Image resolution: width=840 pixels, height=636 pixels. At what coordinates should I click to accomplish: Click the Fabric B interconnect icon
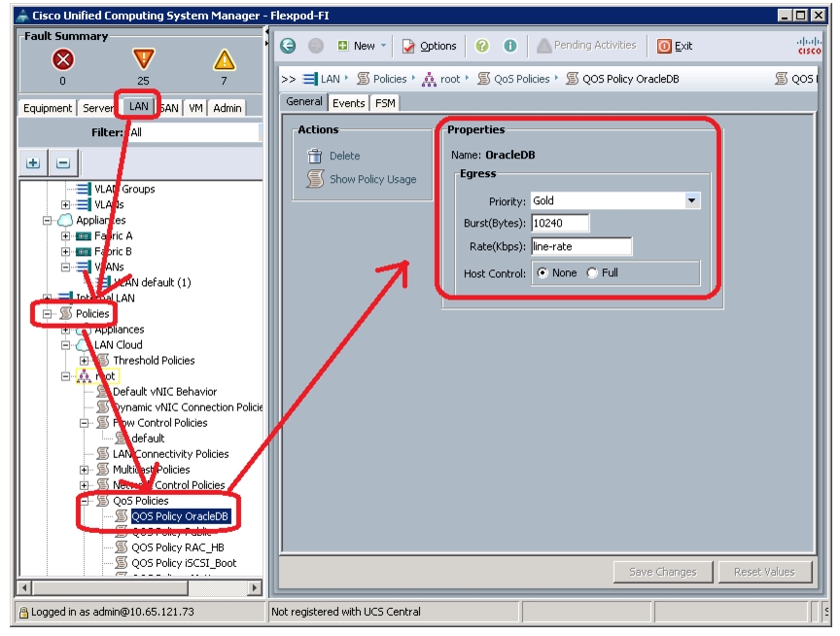[84, 251]
